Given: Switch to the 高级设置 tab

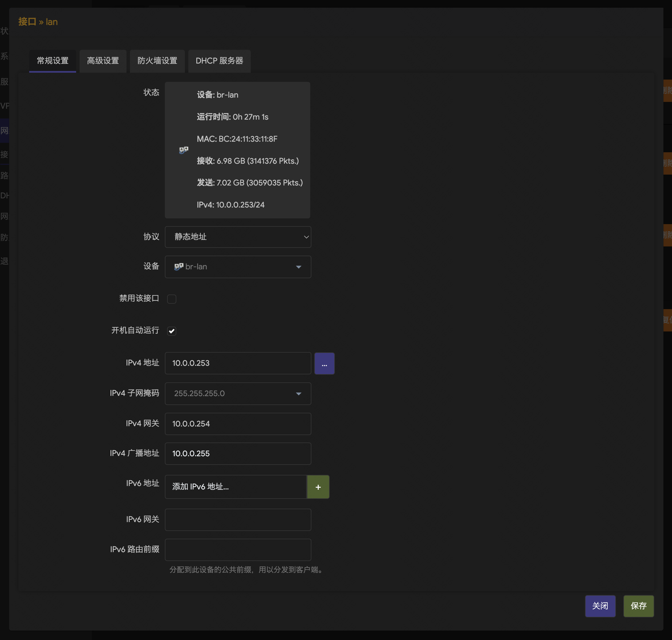Looking at the screenshot, I should (103, 61).
